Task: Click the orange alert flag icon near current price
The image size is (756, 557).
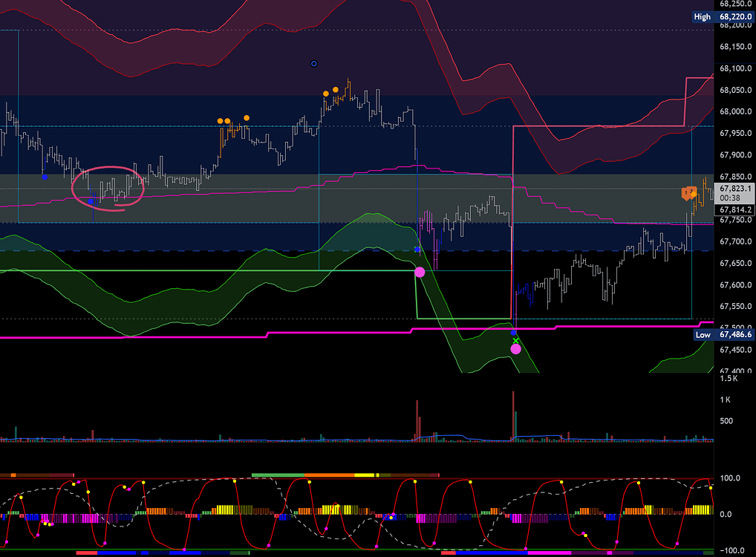Action: (687, 194)
